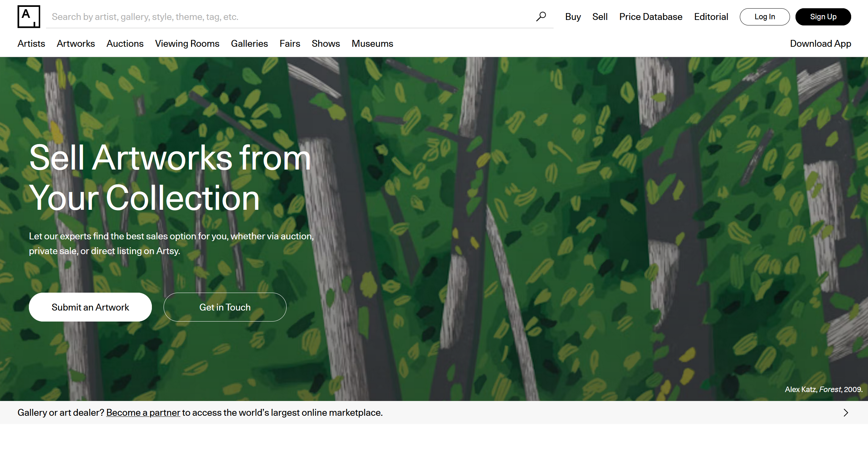The width and height of the screenshot is (868, 456).
Task: Click the Log In button
Action: coord(765,17)
